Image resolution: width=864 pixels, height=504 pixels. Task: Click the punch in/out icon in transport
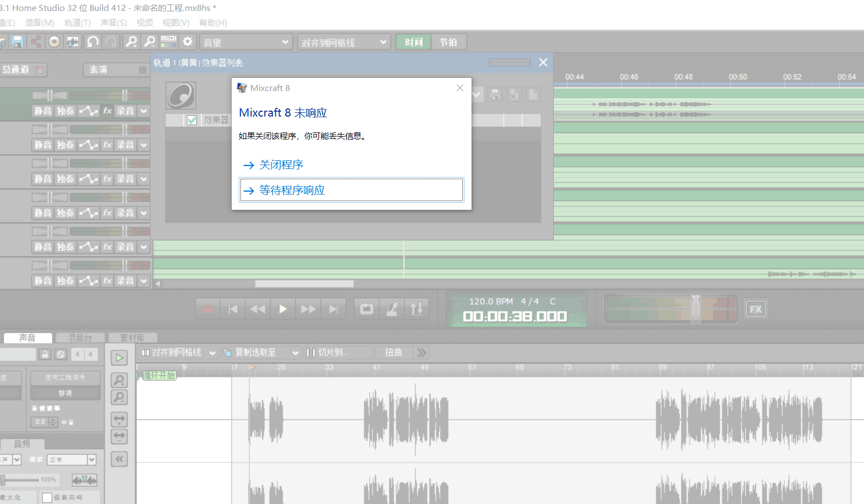tap(416, 309)
